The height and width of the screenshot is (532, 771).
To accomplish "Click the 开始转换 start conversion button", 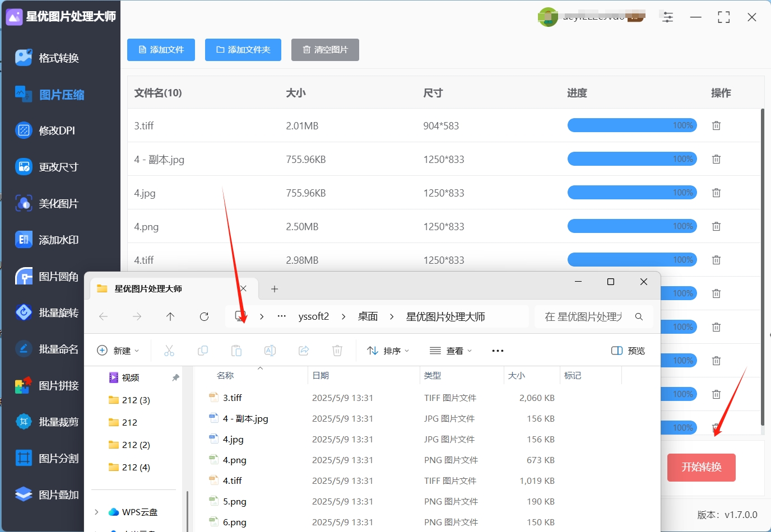I will [702, 468].
